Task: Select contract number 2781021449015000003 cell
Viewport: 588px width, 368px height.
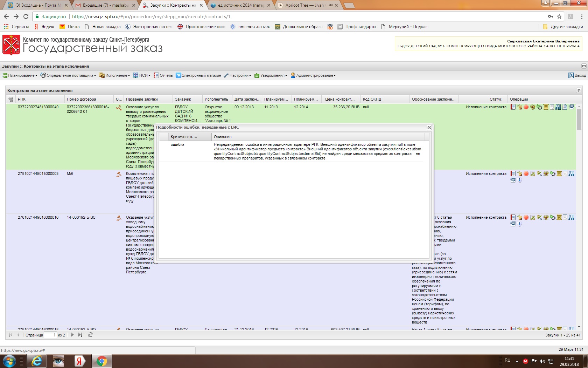Action: tap(38, 173)
